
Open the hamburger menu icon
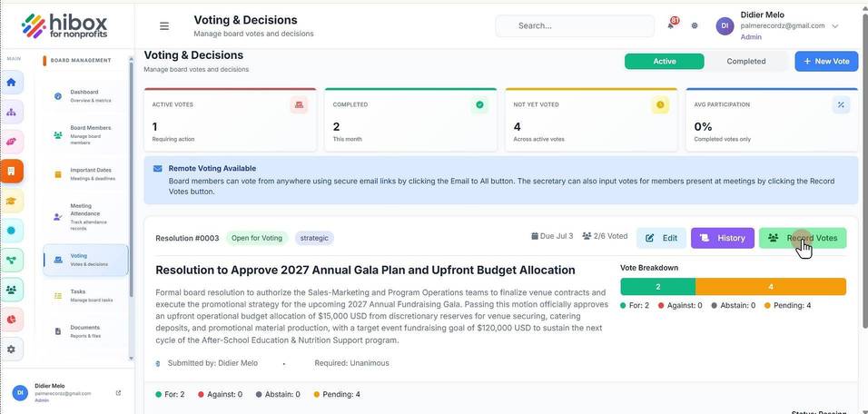[x=164, y=26]
